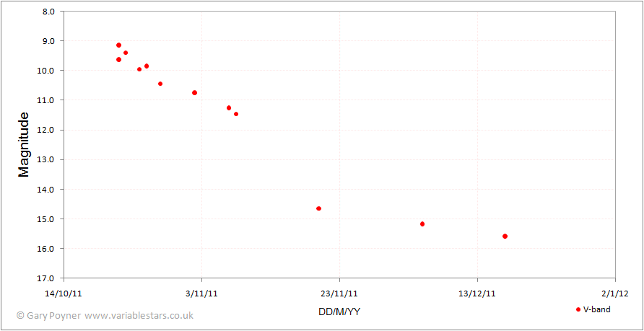The image size is (644, 331).
Task: Click the 17.0 y-axis tick label
Action: point(46,278)
